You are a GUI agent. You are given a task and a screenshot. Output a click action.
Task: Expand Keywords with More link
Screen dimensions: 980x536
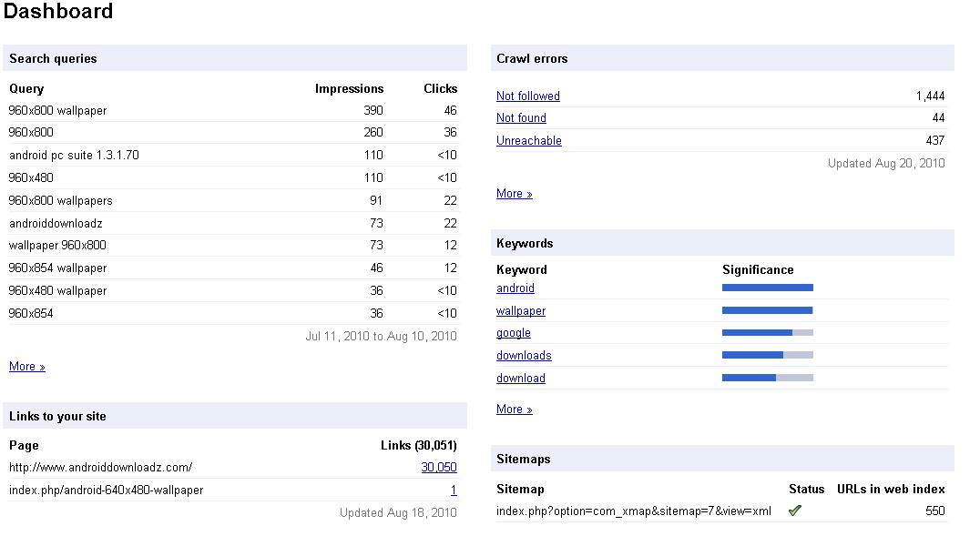click(514, 410)
